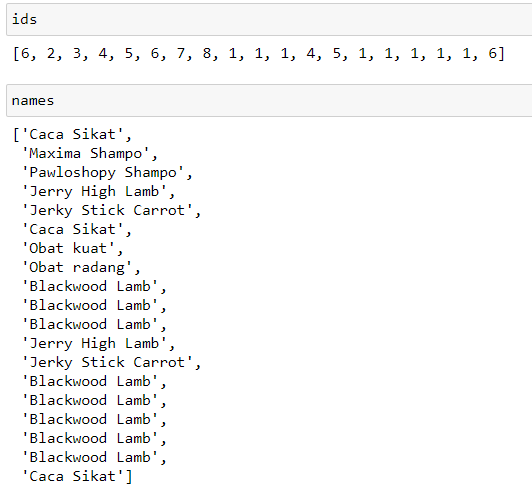Click the second 'Jerry High Lamb' entry

pyautogui.click(x=98, y=343)
